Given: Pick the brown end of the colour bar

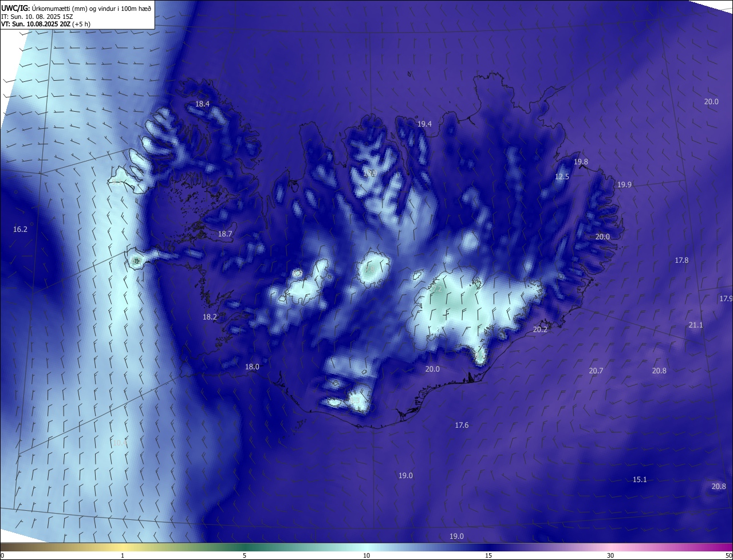Looking at the screenshot, I should point(6,547).
